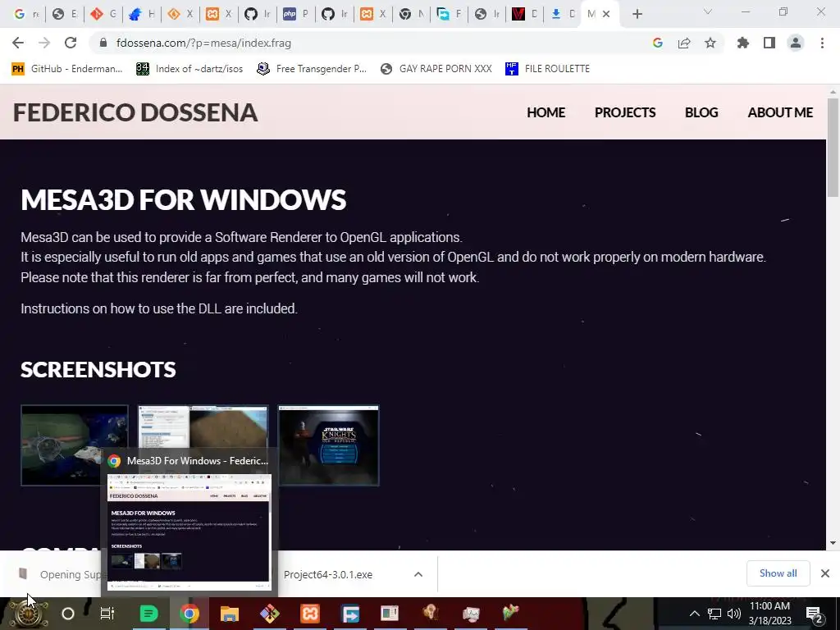Click the Google icon in address bar

(x=657, y=43)
